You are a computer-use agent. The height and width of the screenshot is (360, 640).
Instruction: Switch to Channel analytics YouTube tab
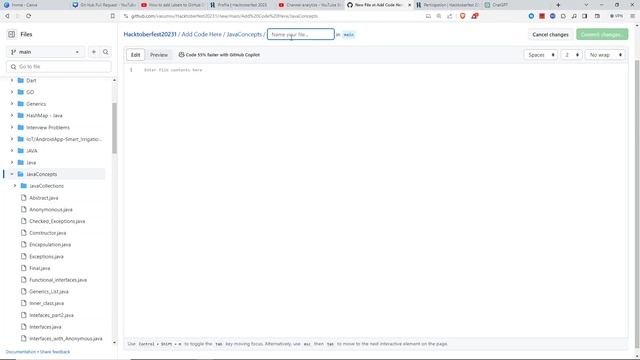point(313,5)
